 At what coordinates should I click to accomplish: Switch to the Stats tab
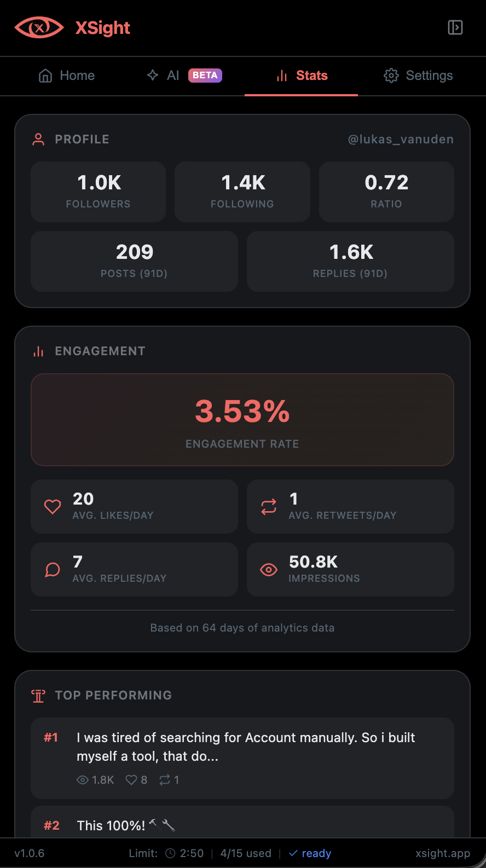pyautogui.click(x=301, y=76)
